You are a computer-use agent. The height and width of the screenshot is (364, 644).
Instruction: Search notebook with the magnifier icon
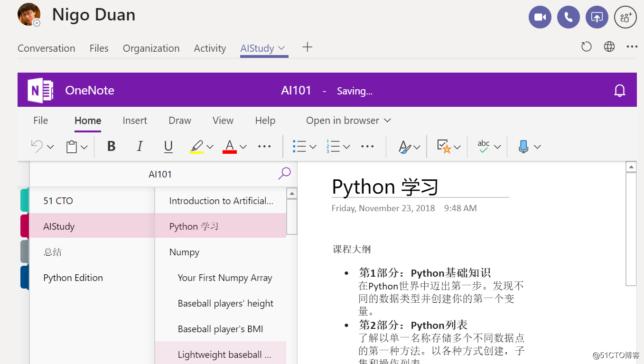click(284, 174)
